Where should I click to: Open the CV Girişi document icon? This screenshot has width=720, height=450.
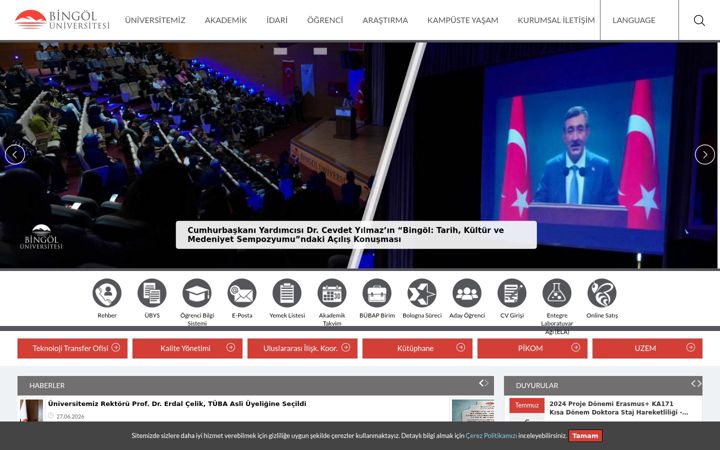click(x=512, y=293)
